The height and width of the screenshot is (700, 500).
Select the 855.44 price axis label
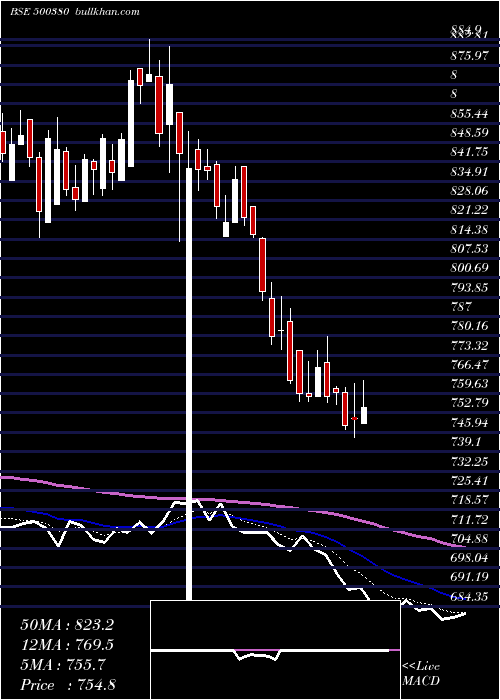click(469, 114)
